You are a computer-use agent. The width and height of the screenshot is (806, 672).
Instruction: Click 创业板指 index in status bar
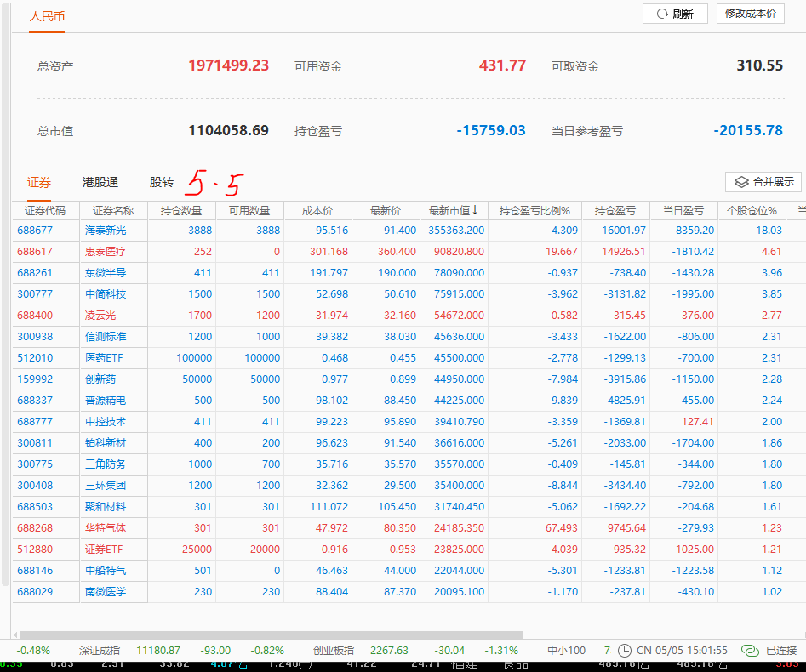[334, 651]
